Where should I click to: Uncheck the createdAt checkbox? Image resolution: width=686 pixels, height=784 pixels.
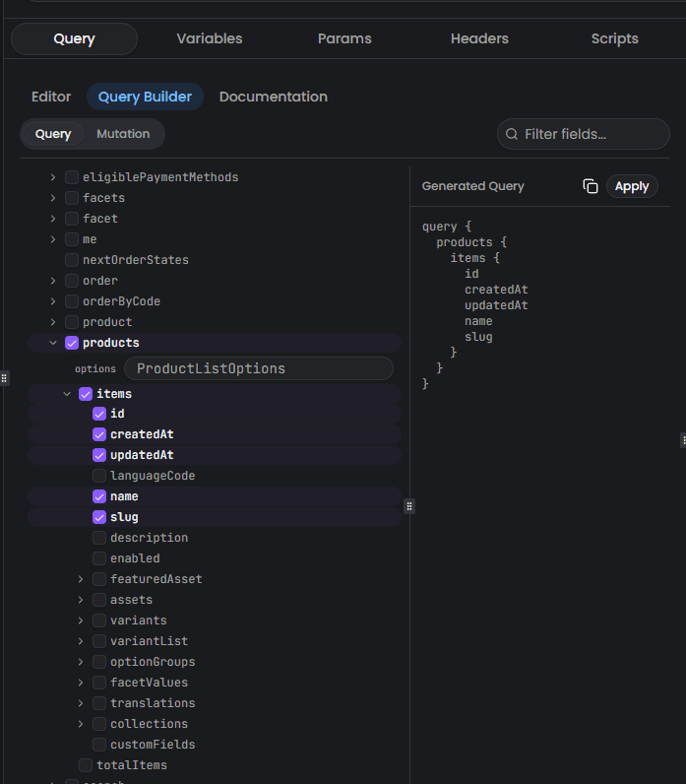(x=99, y=434)
